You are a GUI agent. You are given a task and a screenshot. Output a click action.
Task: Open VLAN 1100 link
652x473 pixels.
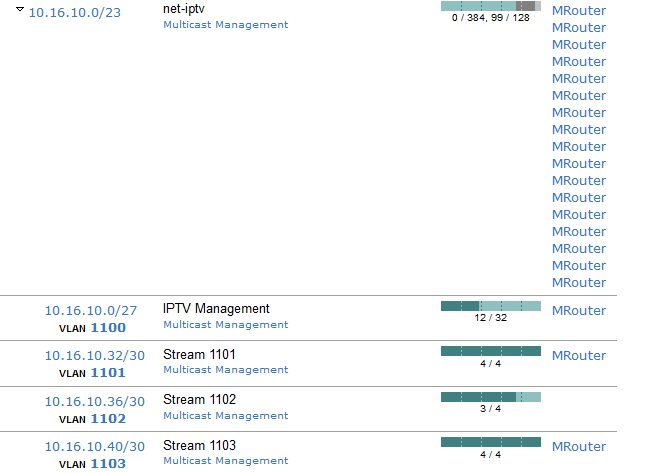point(108,327)
